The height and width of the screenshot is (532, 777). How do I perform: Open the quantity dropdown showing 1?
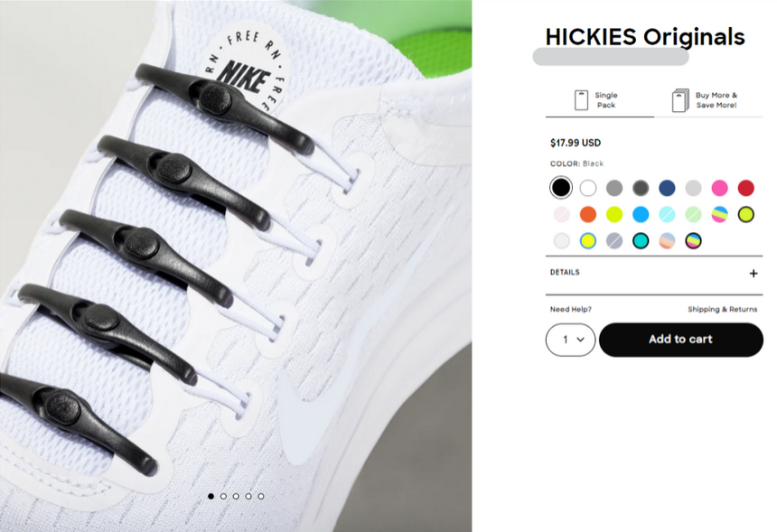coord(570,340)
